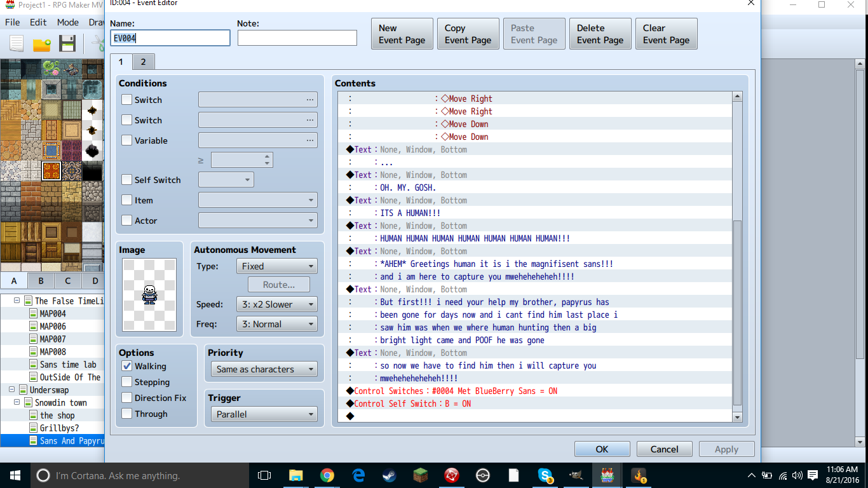Uncheck the Walking option
The height and width of the screenshot is (488, 868).
point(126,366)
